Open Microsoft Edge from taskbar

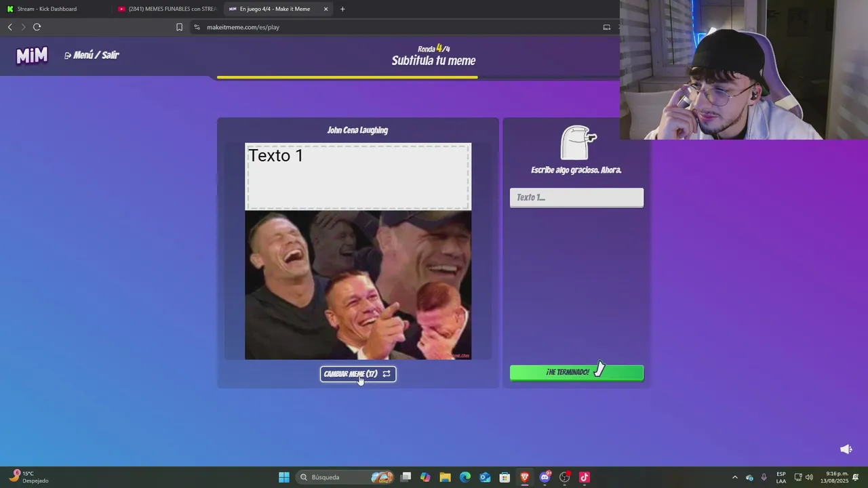click(465, 477)
